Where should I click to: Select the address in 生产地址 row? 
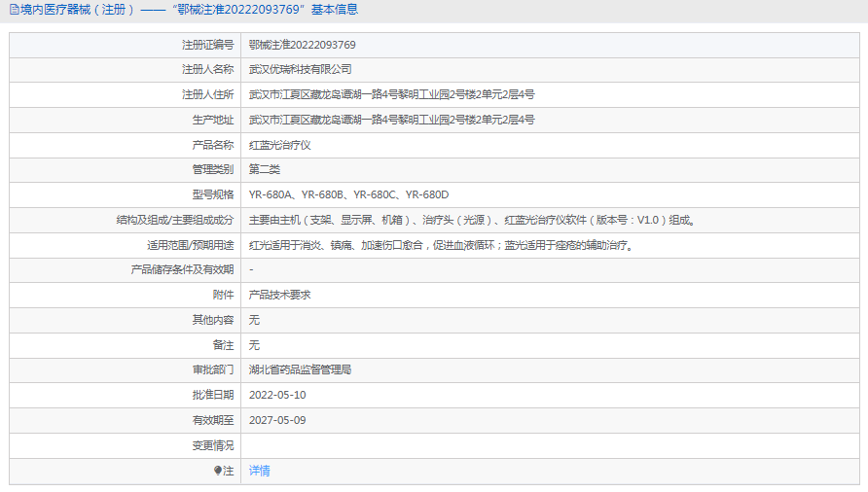tap(391, 121)
